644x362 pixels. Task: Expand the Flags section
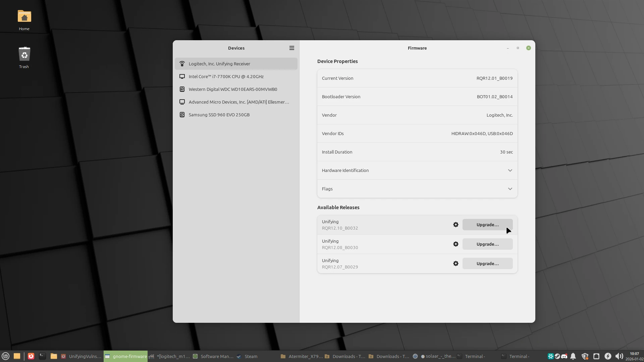[x=416, y=189]
